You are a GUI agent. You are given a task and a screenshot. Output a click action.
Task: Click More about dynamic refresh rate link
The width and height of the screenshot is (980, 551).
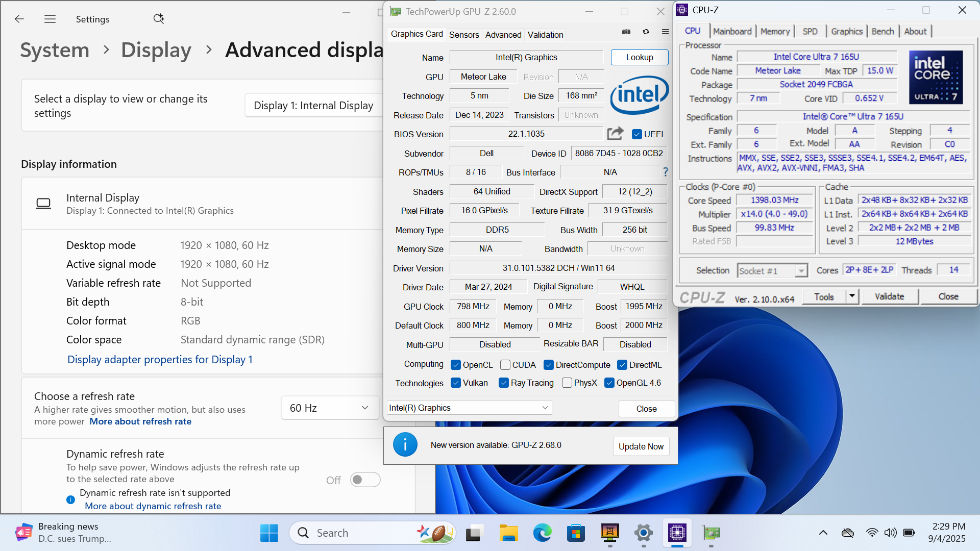tap(153, 506)
